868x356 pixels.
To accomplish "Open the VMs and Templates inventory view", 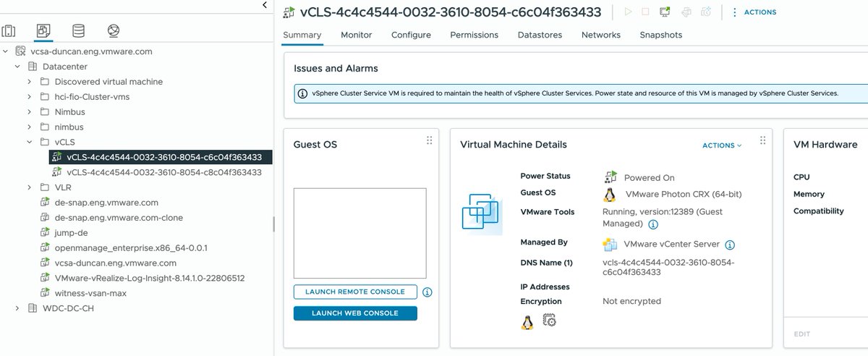I will [43, 31].
